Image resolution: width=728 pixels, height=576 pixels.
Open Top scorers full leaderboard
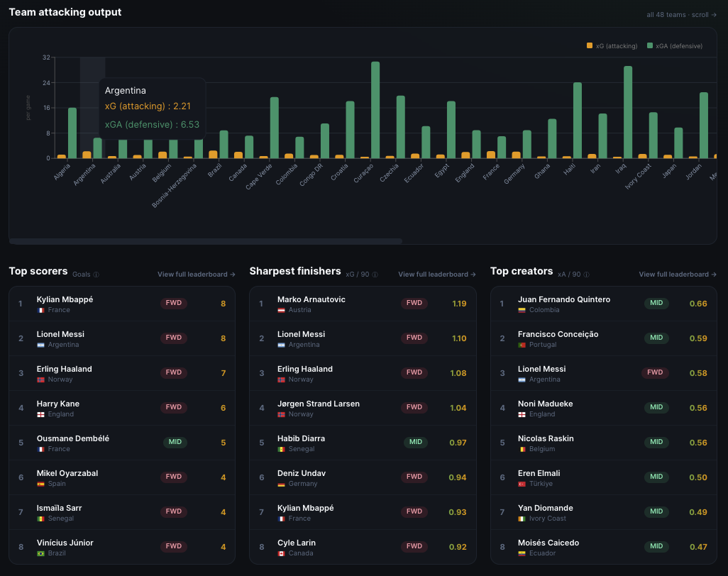[x=197, y=275]
